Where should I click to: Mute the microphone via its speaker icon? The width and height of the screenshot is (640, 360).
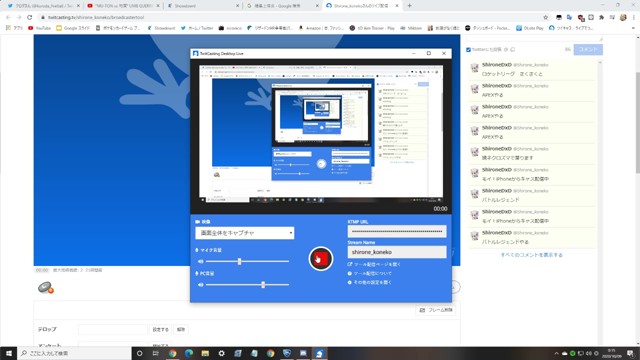[x=200, y=261]
